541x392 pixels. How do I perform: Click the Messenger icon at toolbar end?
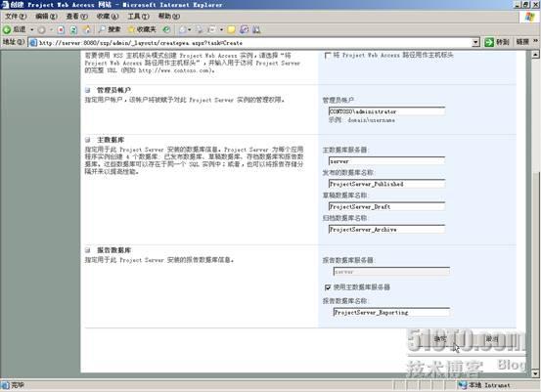[256, 30]
